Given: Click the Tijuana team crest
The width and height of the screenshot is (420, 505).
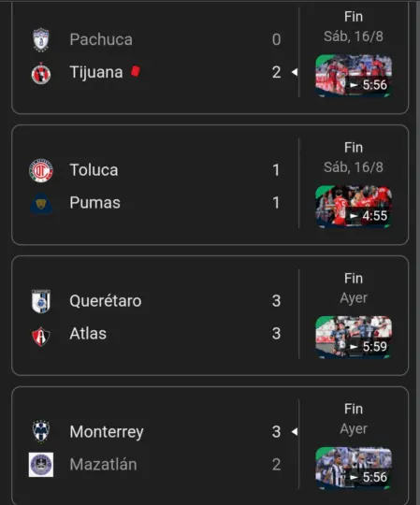Looking at the screenshot, I should click(x=41, y=74).
